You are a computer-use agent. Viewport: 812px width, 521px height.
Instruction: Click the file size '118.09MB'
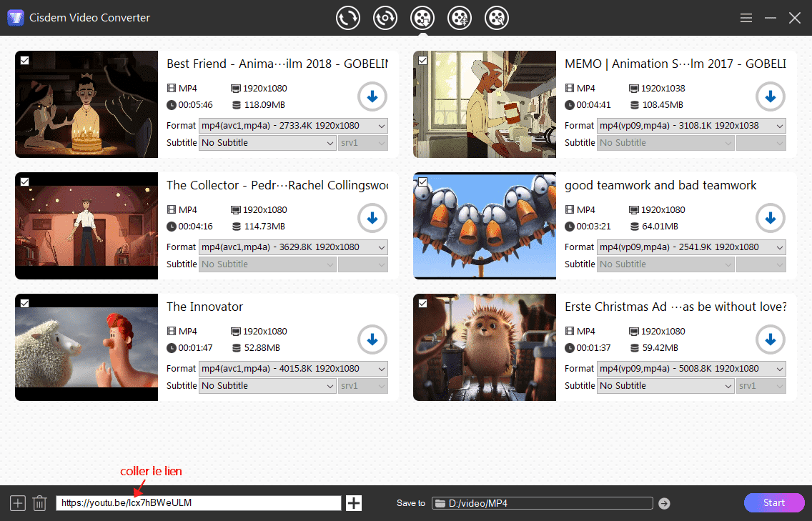264,105
